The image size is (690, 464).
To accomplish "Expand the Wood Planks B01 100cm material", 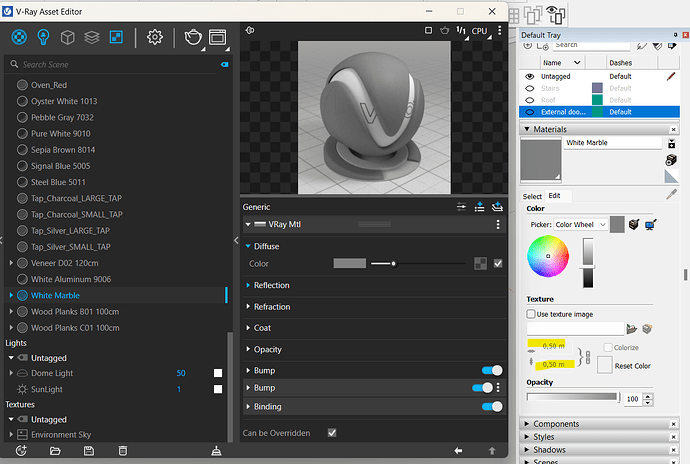I will (x=11, y=311).
